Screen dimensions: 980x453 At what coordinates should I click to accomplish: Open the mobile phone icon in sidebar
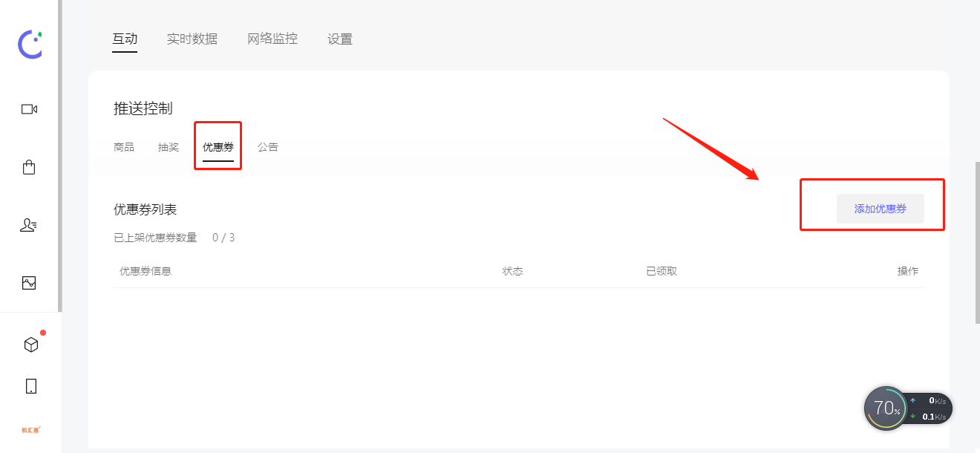[30, 386]
